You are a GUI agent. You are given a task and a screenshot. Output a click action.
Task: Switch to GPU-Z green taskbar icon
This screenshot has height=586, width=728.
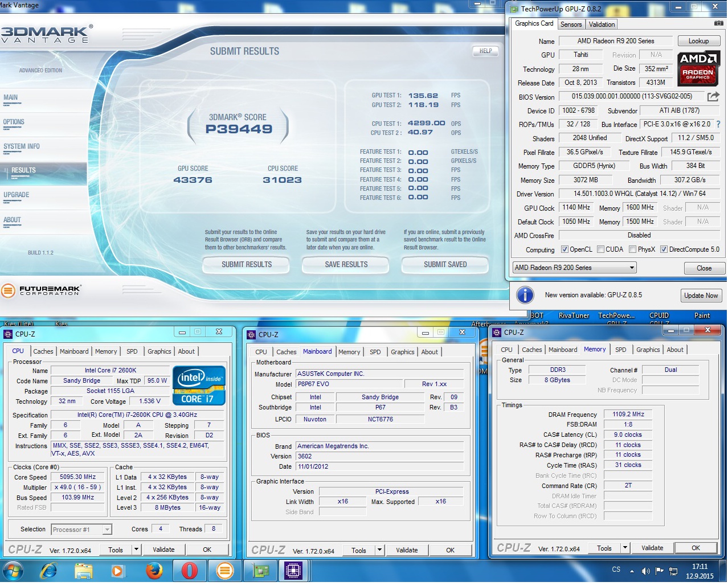pyautogui.click(x=260, y=570)
